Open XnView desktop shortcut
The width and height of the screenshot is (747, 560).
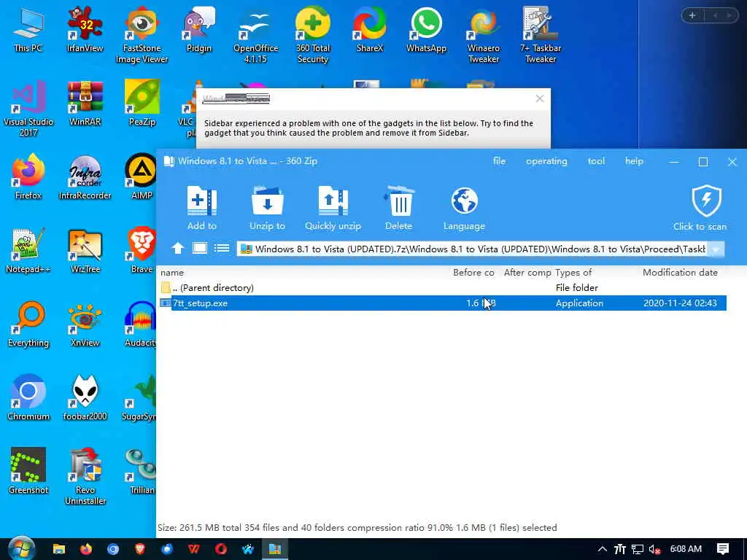85,324
